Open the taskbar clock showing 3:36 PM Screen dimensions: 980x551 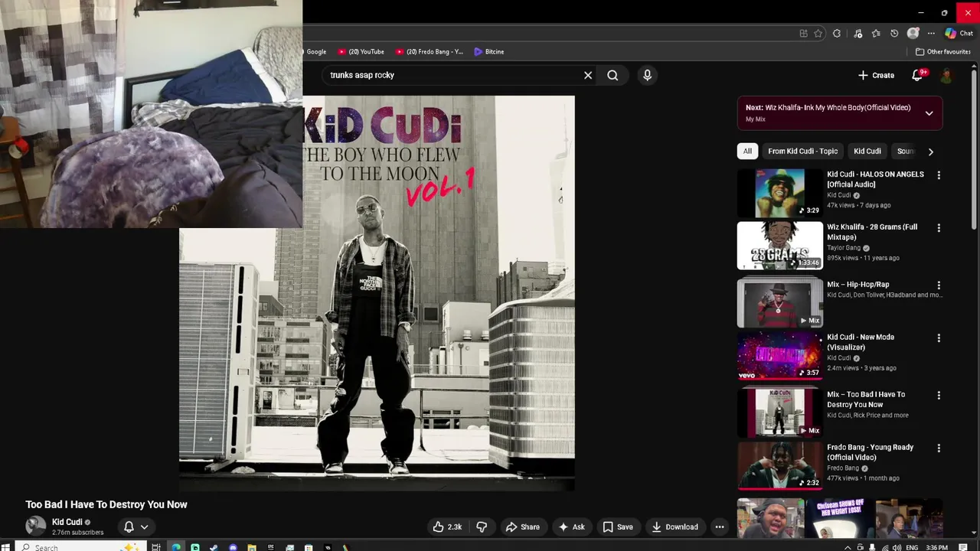[x=937, y=547]
